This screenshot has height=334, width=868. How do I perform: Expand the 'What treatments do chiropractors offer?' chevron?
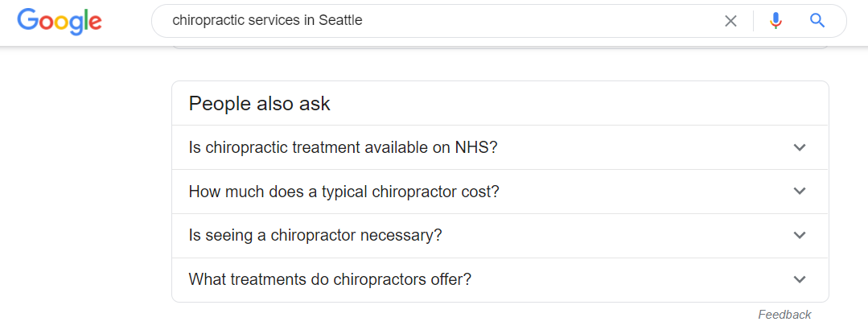tap(800, 279)
